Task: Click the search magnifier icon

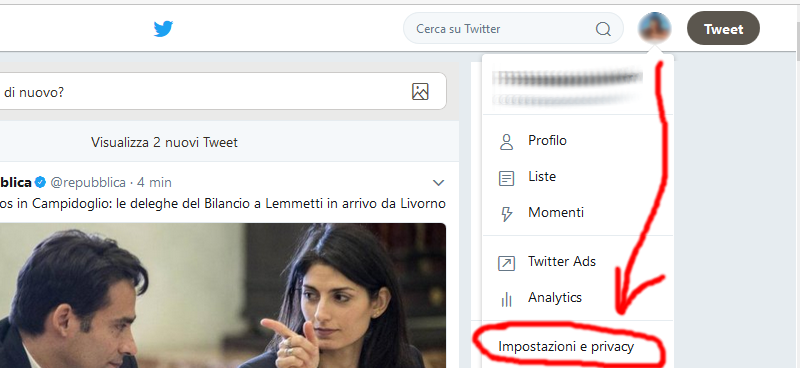Action: (x=603, y=29)
